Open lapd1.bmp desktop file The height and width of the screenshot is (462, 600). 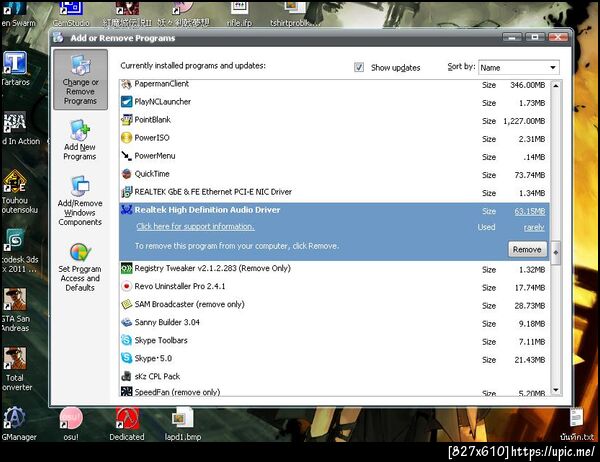[x=183, y=424]
